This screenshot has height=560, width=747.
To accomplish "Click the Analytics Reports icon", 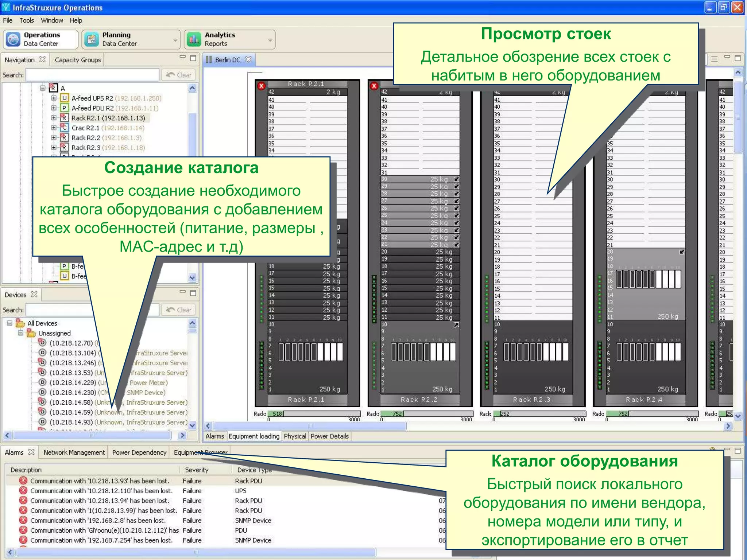I will 194,39.
